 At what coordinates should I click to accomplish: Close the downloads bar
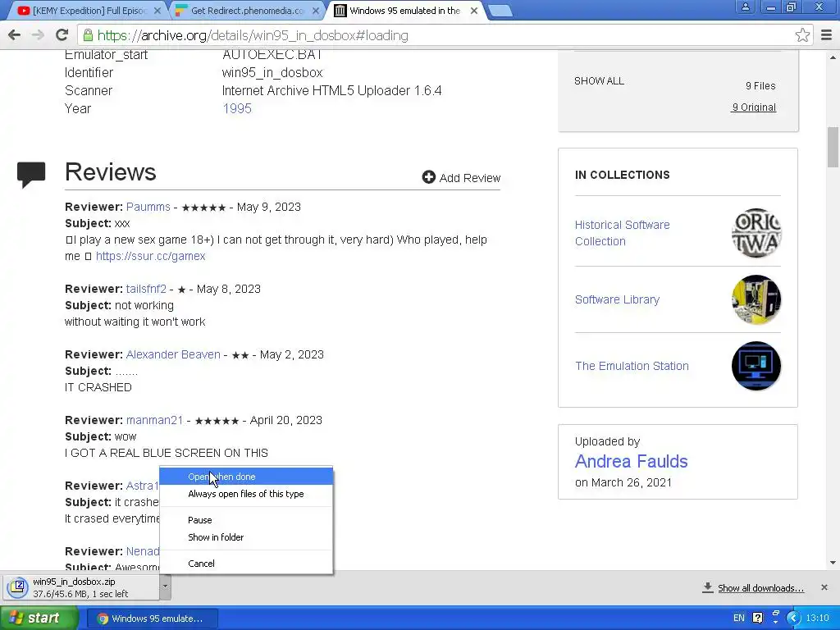click(x=824, y=587)
